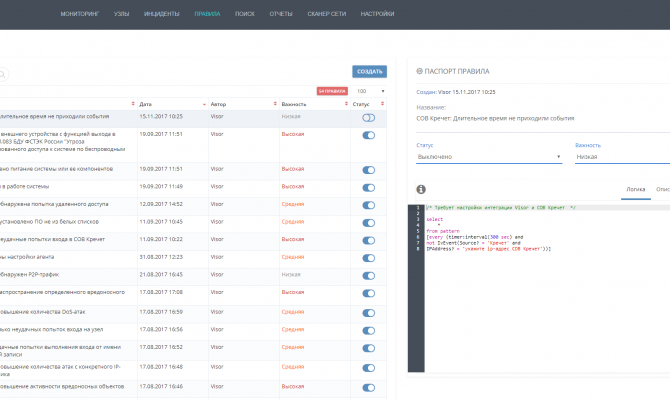The image size is (670, 400).
Task: Open the Инциденты menu item
Action: [164, 15]
